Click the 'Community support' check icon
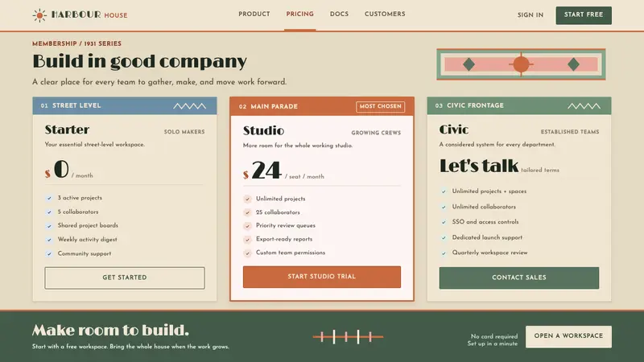Image resolution: width=644 pixels, height=362 pixels. click(x=49, y=253)
